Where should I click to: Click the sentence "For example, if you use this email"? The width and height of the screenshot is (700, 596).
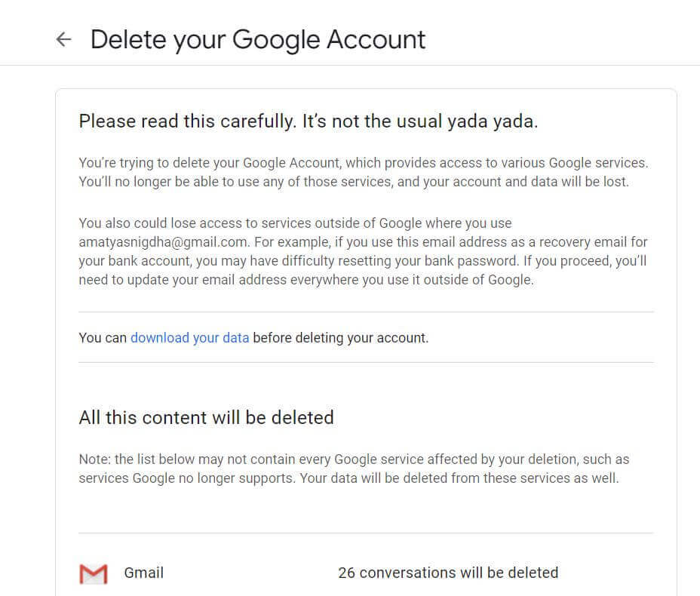pos(451,242)
